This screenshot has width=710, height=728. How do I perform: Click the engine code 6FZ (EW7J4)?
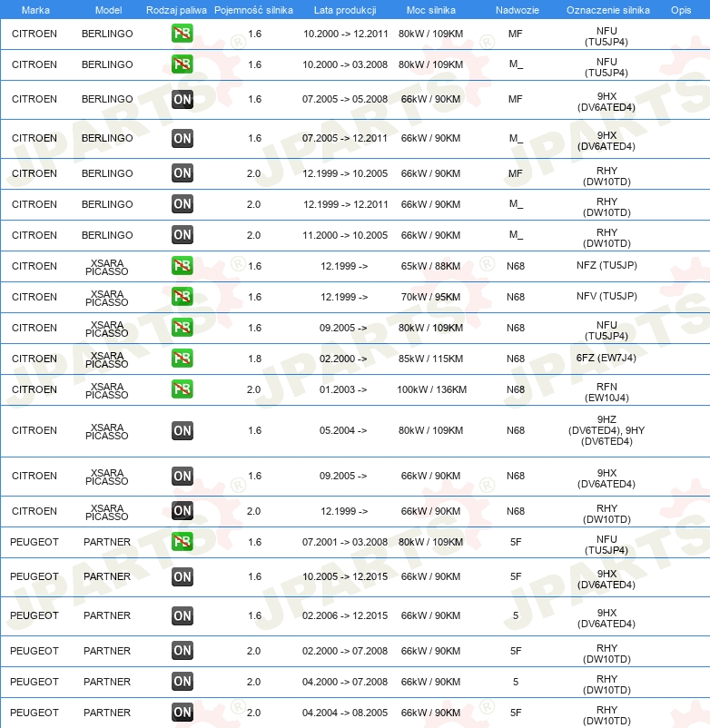[x=606, y=358]
